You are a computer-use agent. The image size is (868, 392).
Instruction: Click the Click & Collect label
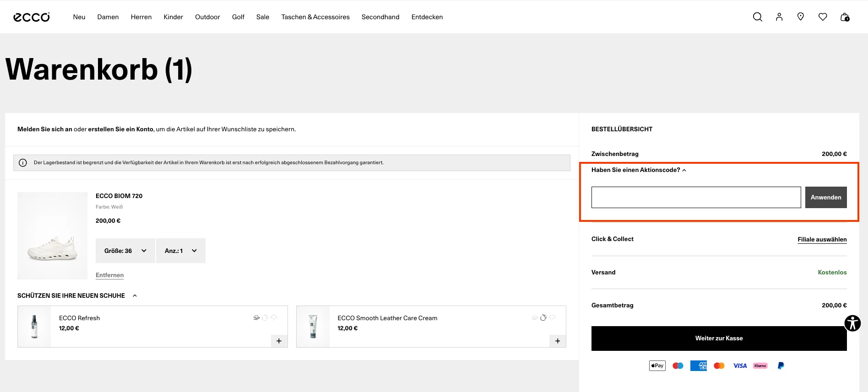point(613,239)
